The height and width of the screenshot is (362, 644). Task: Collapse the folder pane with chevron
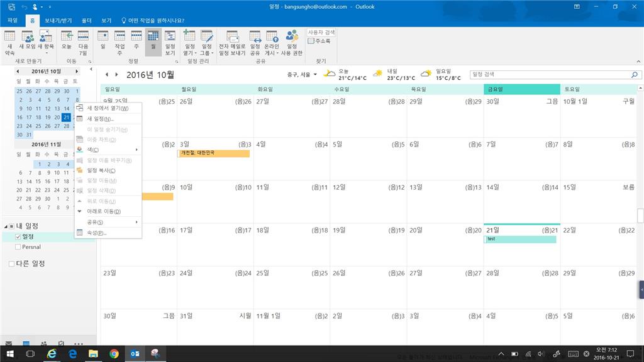click(91, 69)
